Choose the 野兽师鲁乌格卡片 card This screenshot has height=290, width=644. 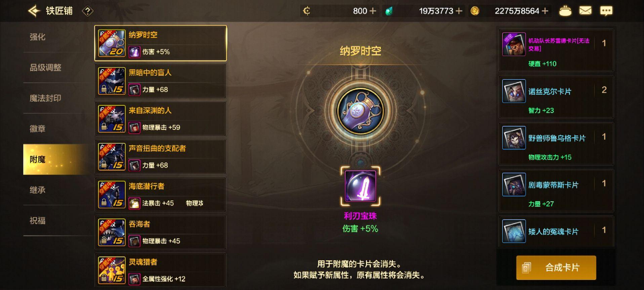tap(556, 144)
